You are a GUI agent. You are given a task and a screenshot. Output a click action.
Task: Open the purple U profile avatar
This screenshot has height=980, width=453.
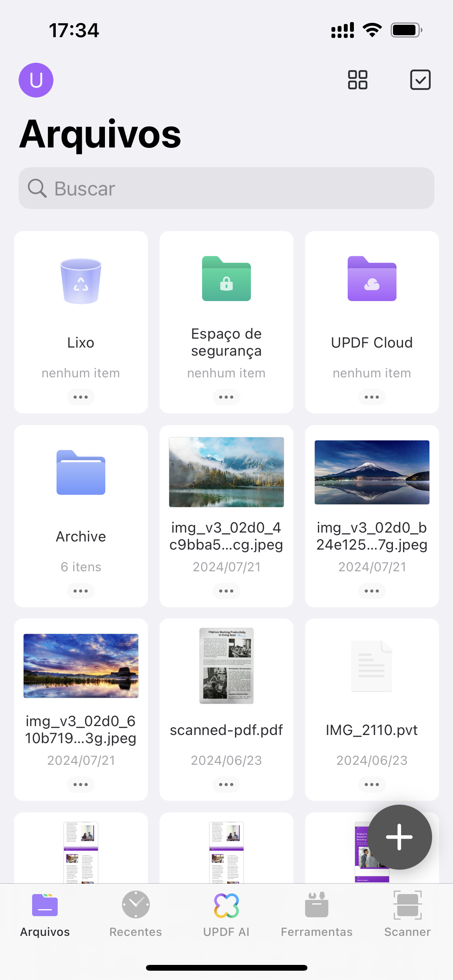(x=36, y=80)
